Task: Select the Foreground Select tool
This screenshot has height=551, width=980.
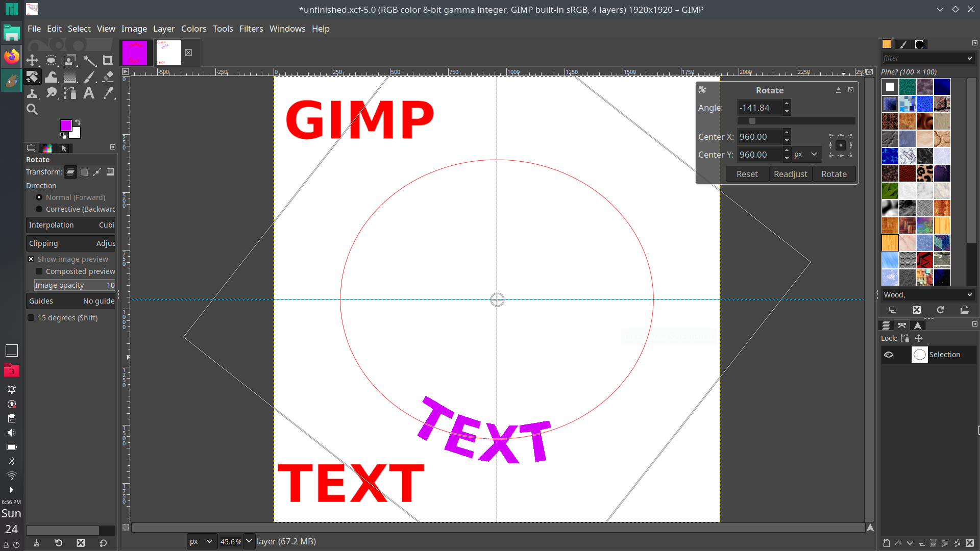Action: 70,61
